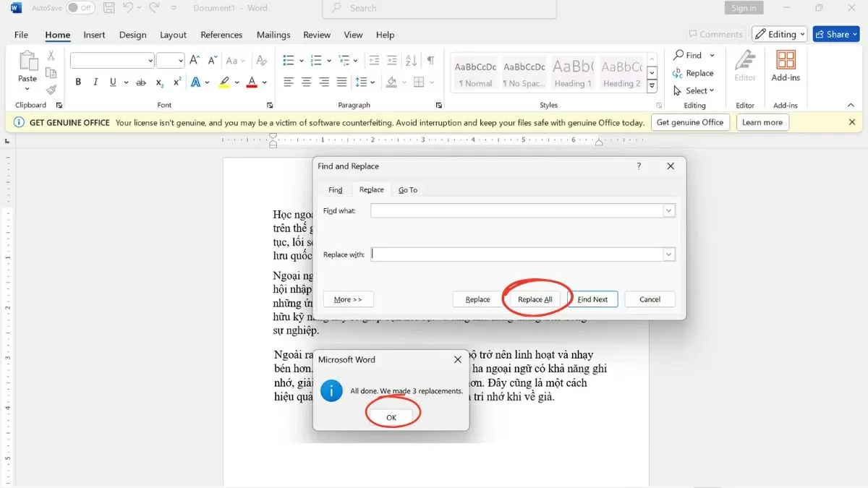The width and height of the screenshot is (868, 488).
Task: Open the Editing mode dropdown
Action: (x=778, y=34)
